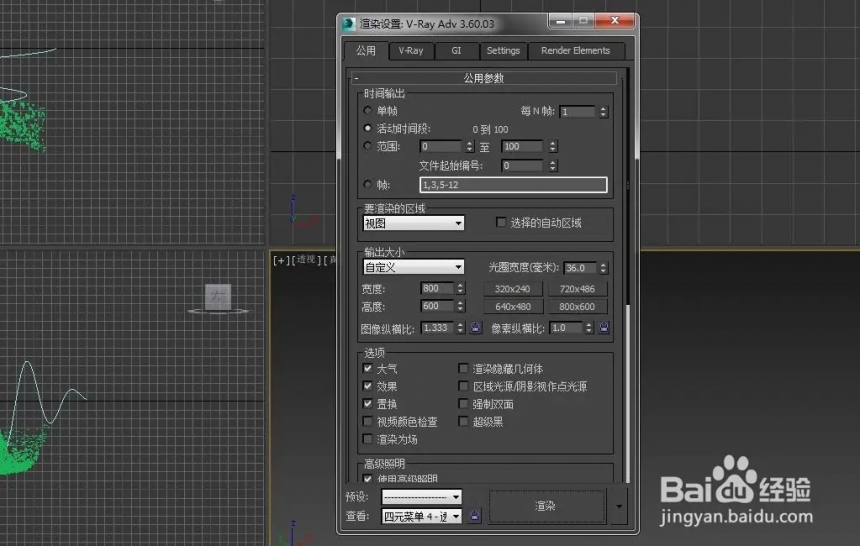860x546 pixels.
Task: Enable 渲染为场 checkbox
Action: tap(367, 439)
